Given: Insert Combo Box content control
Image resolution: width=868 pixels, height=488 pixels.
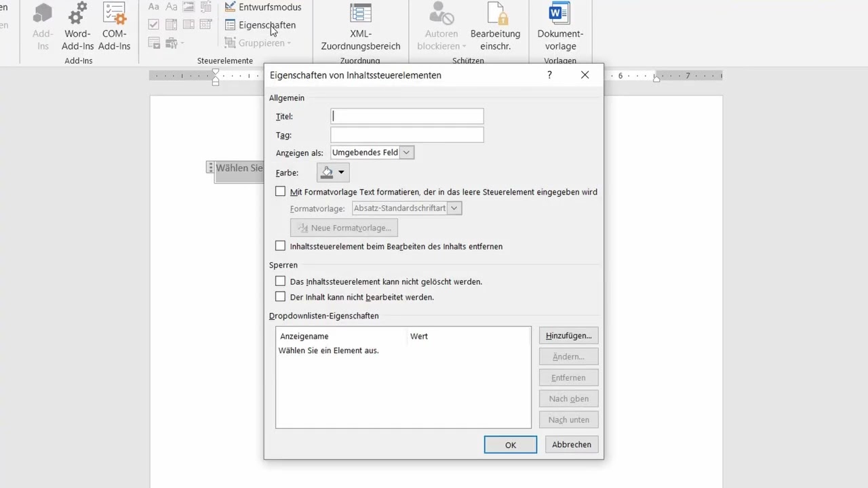Looking at the screenshot, I should (172, 24).
